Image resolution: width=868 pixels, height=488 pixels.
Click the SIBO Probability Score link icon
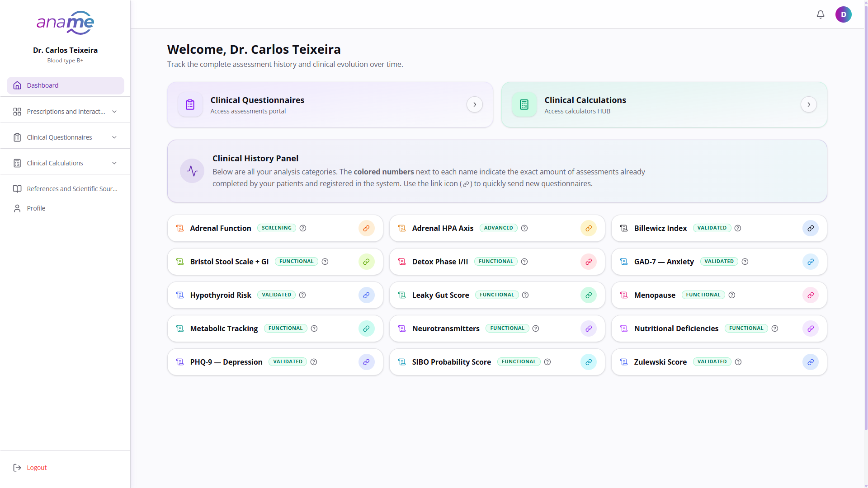point(589,362)
